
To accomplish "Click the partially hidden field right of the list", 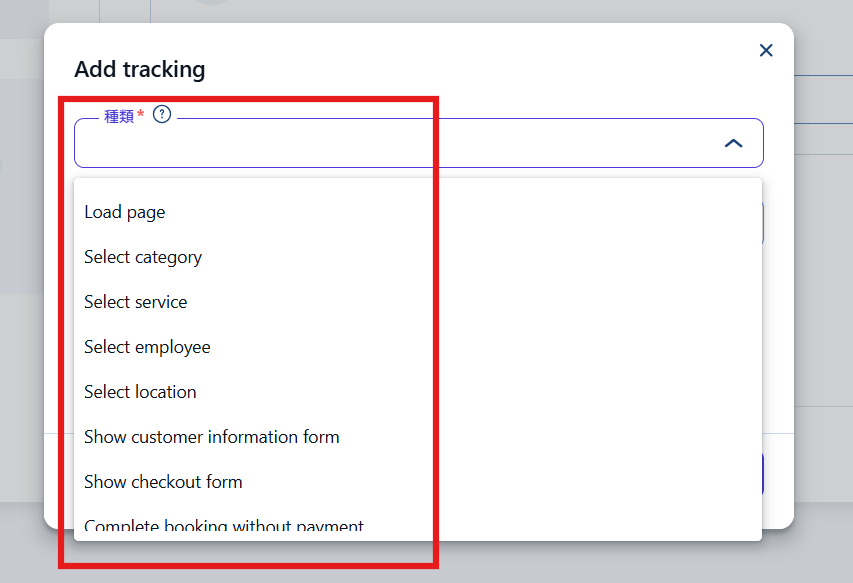I will (764, 223).
